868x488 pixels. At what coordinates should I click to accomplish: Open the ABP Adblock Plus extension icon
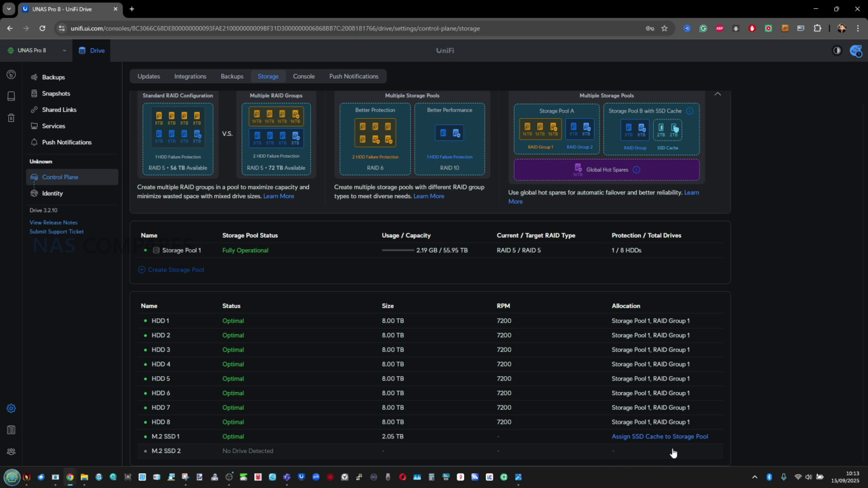point(720,28)
